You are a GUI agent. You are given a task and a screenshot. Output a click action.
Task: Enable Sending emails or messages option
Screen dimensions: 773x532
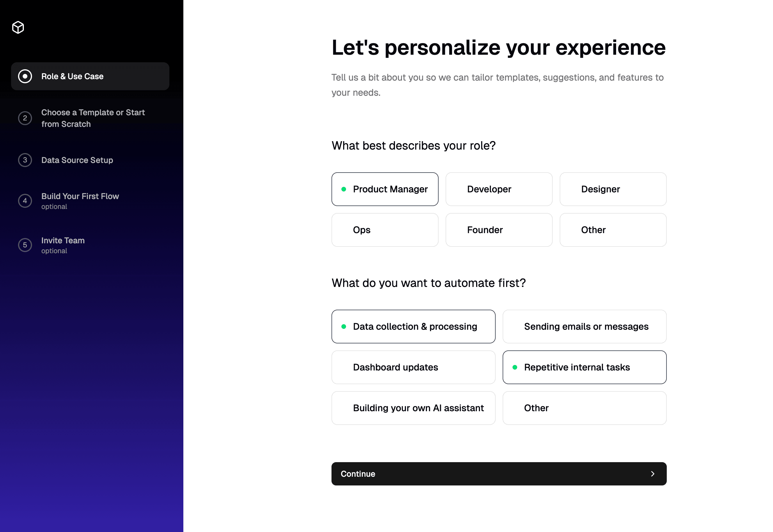(x=584, y=326)
